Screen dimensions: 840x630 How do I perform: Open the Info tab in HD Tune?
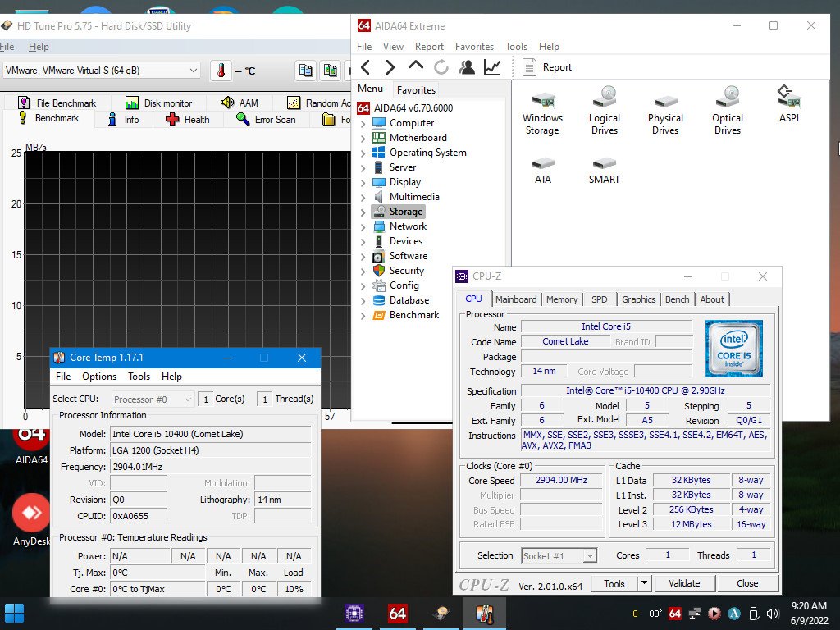pyautogui.click(x=124, y=120)
